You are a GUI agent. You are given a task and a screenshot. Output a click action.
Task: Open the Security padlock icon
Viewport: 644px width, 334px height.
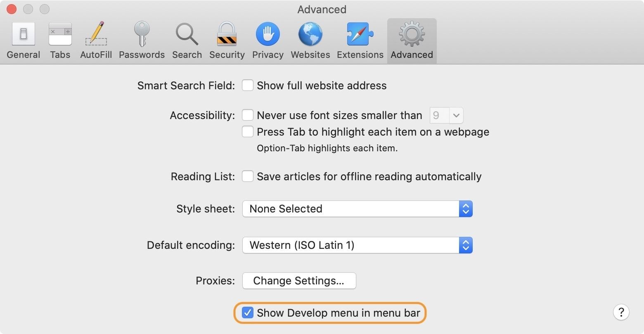[227, 34]
